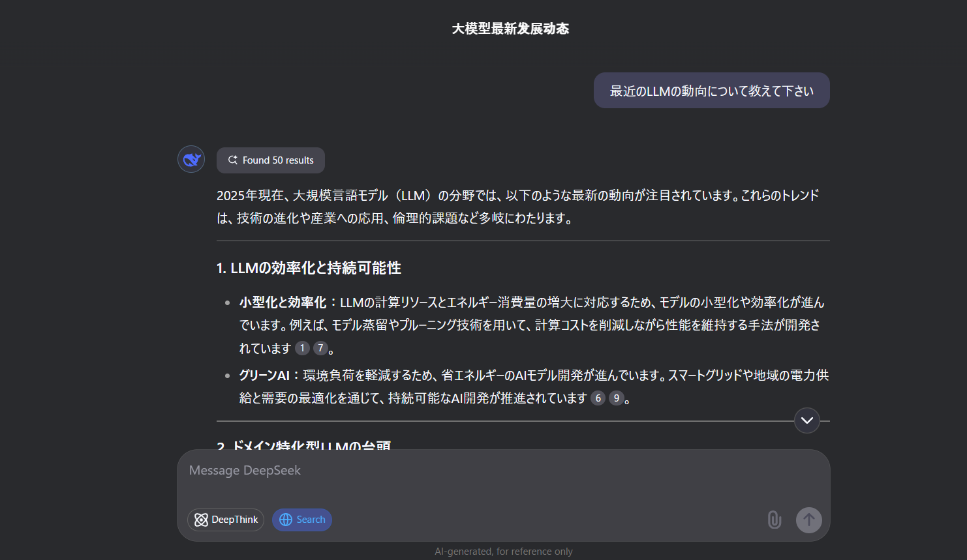The height and width of the screenshot is (560, 967).
Task: Open the Found 50 results panel
Action: click(x=271, y=160)
